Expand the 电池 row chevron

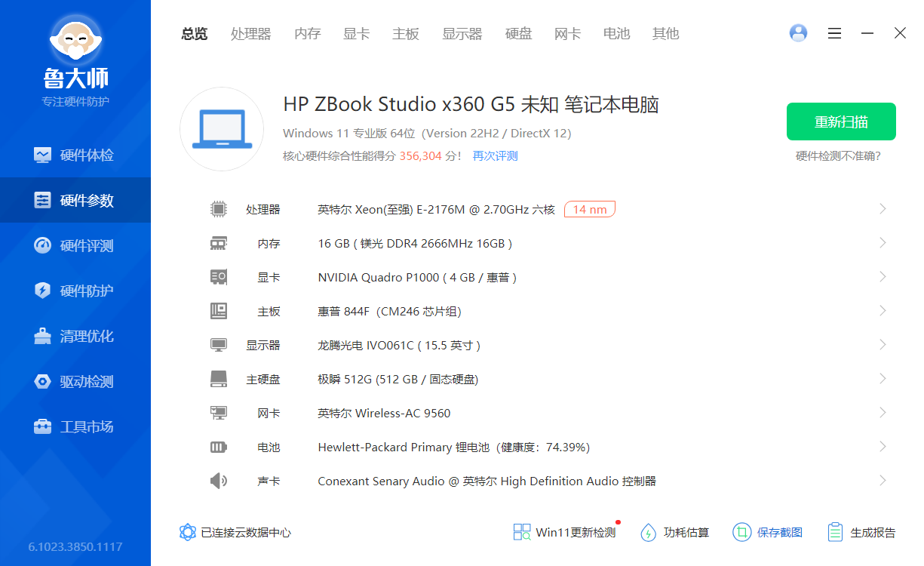click(x=883, y=446)
